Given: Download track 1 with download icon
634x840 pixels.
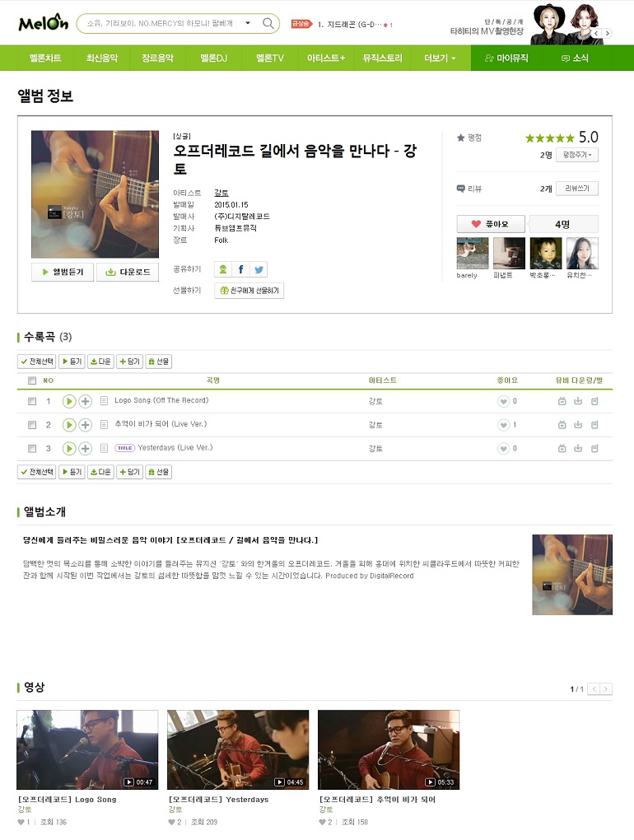Looking at the screenshot, I should tap(578, 401).
